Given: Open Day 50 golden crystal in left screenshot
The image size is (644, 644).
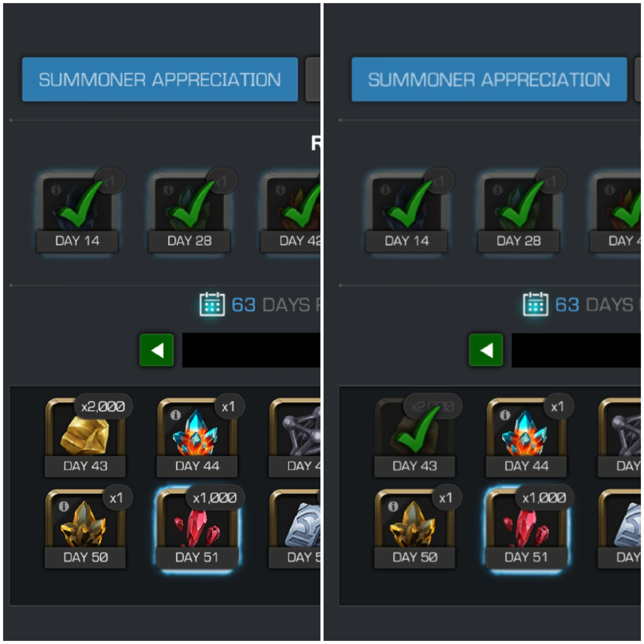Looking at the screenshot, I should [x=85, y=528].
